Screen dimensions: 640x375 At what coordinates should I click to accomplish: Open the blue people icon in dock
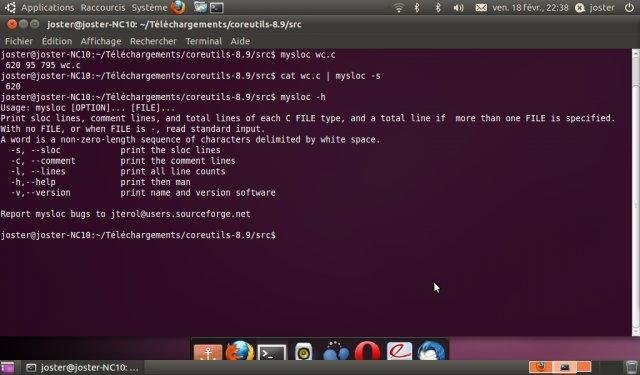tap(336, 351)
